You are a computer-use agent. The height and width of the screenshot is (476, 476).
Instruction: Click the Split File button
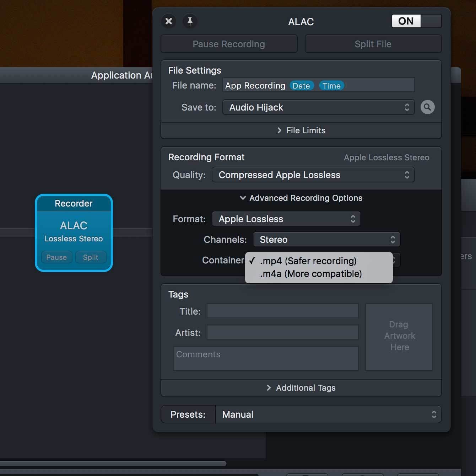coord(373,44)
